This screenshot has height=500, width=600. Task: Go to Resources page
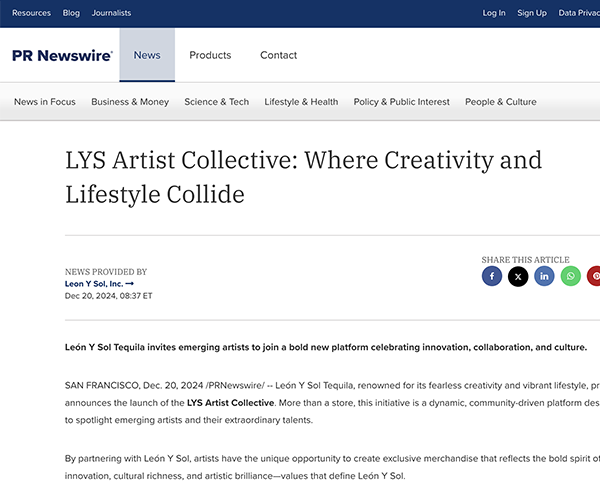point(31,13)
